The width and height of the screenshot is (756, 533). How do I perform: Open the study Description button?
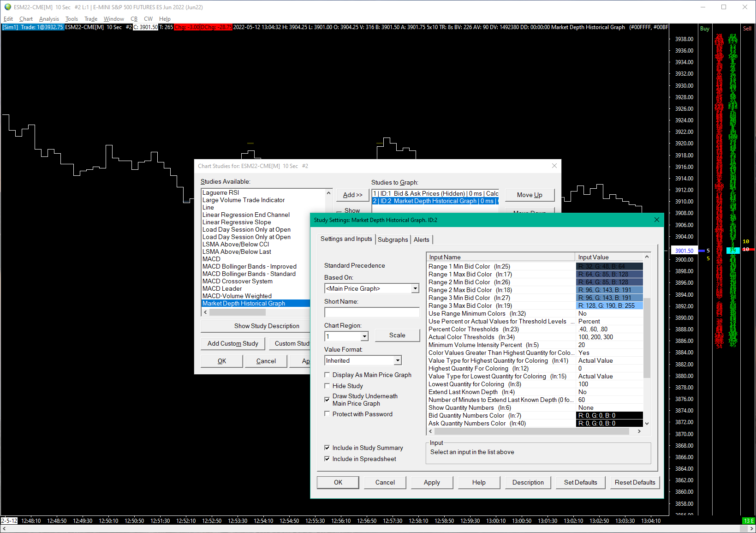pyautogui.click(x=528, y=482)
